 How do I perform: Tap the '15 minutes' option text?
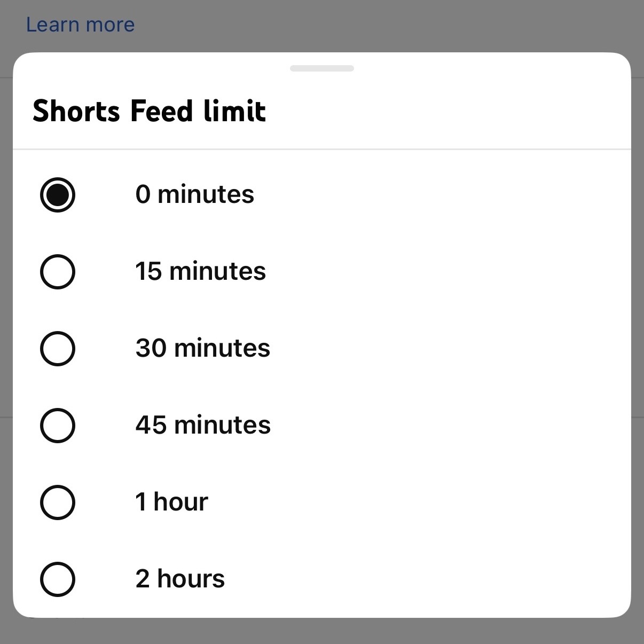[x=200, y=271]
